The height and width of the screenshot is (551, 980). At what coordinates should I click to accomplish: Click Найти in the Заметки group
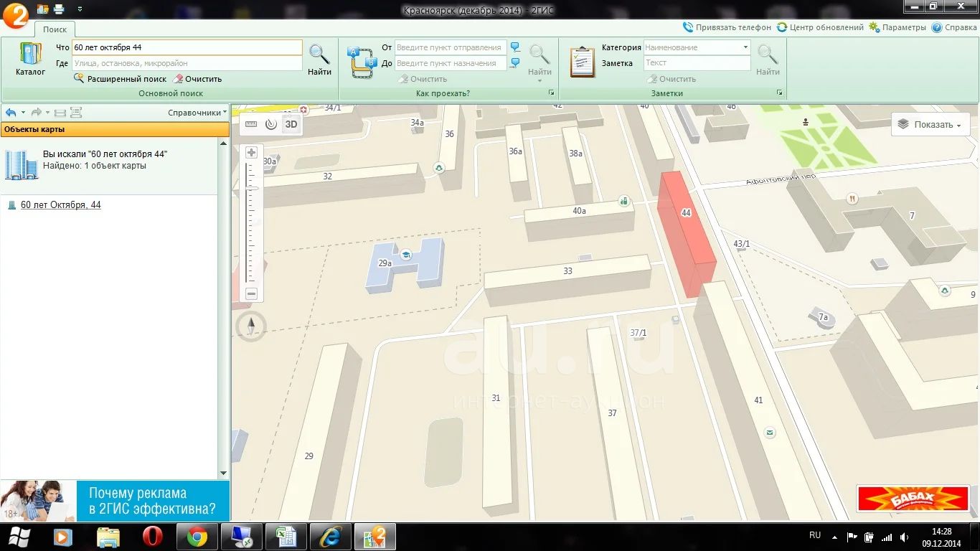[x=768, y=60]
